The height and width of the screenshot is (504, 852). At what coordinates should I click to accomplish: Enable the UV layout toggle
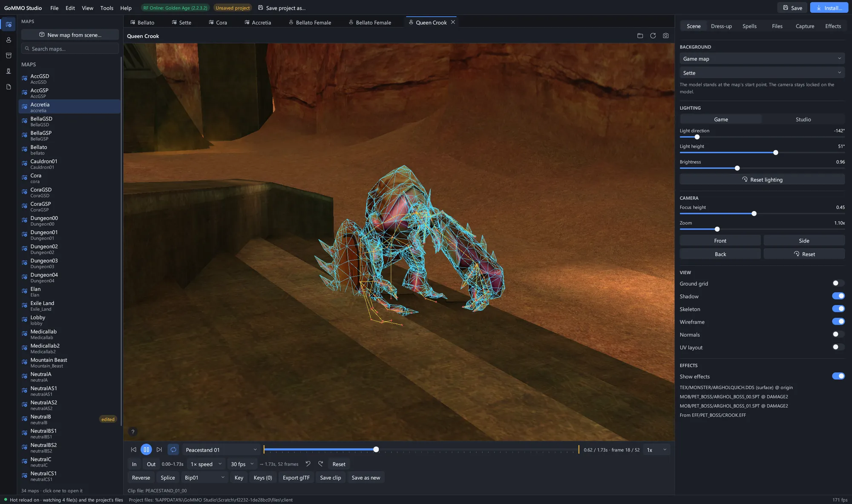tap(838, 347)
